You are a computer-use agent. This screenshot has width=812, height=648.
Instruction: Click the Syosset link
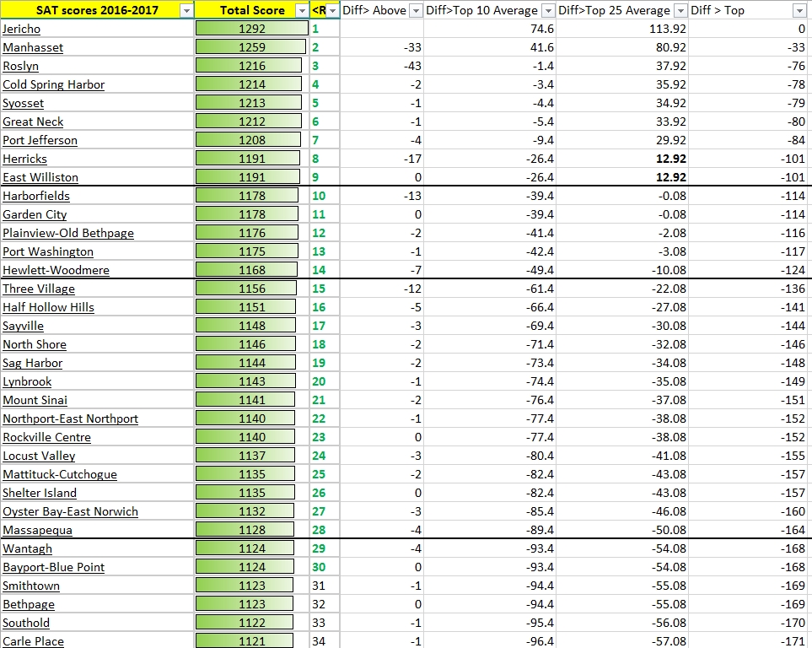point(23,103)
